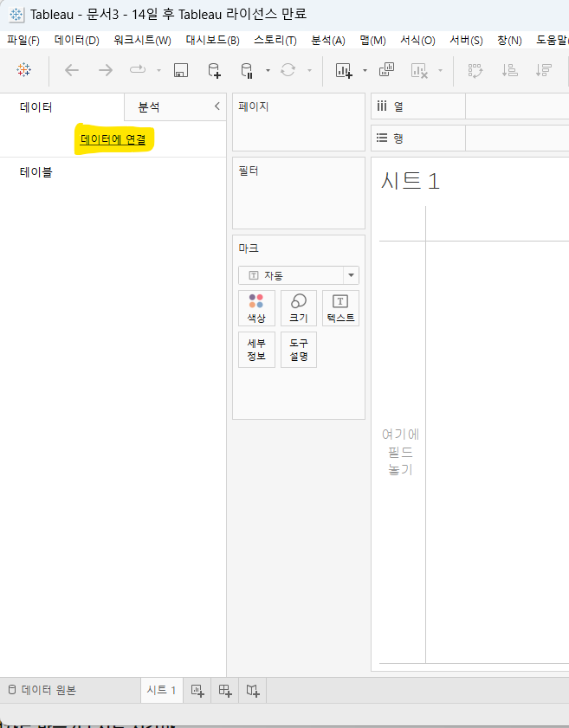Switch to the 분석 pane tab
The height and width of the screenshot is (728, 569).
[x=149, y=107]
